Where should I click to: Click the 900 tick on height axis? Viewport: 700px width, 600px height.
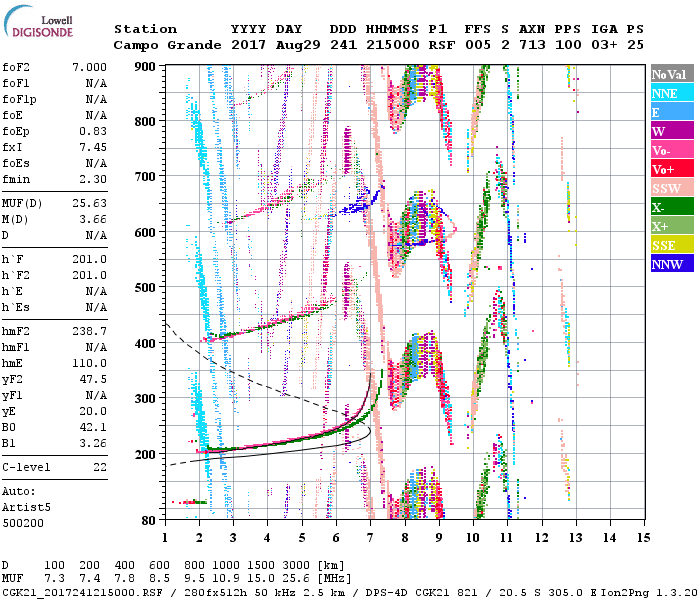pyautogui.click(x=146, y=67)
